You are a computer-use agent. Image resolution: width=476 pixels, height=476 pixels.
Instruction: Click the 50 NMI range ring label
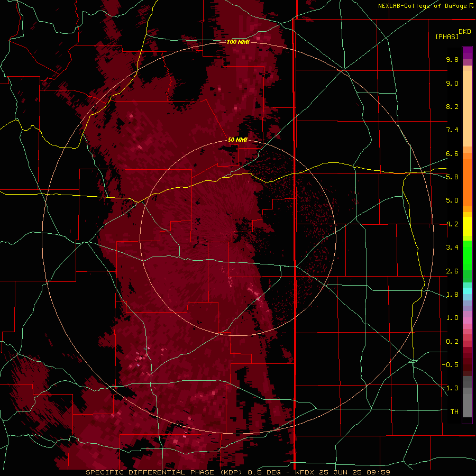pos(237,140)
